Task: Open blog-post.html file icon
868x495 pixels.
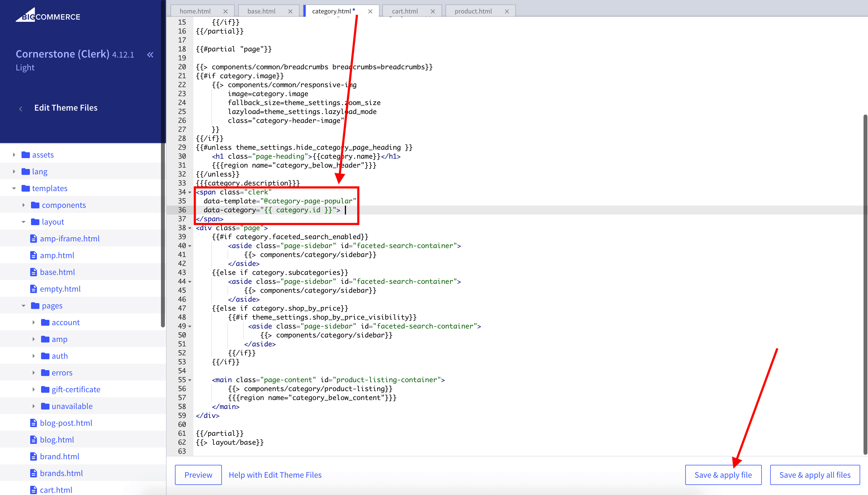Action: pos(33,423)
